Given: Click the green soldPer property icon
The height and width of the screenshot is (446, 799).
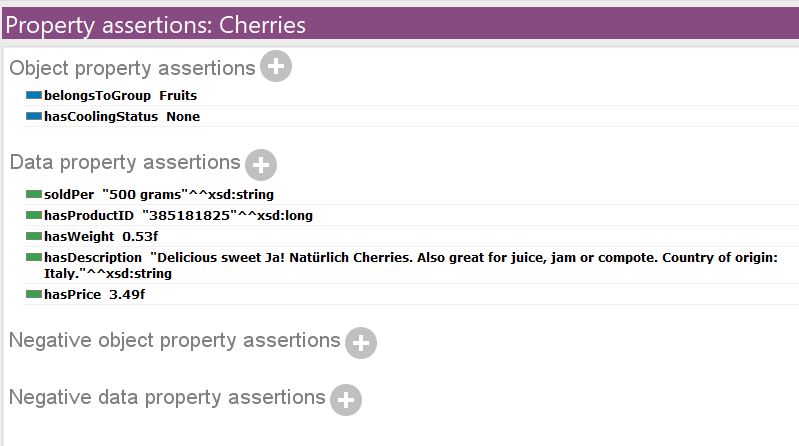Looking at the screenshot, I should pyautogui.click(x=34, y=194).
